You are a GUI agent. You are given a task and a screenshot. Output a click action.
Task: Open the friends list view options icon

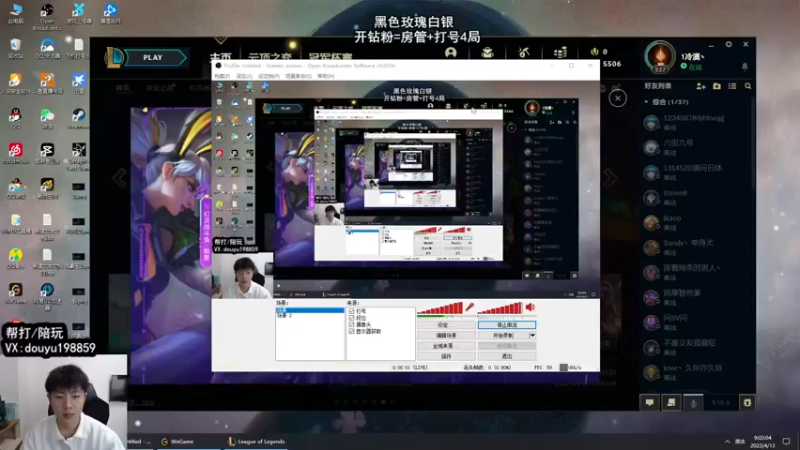click(x=732, y=86)
